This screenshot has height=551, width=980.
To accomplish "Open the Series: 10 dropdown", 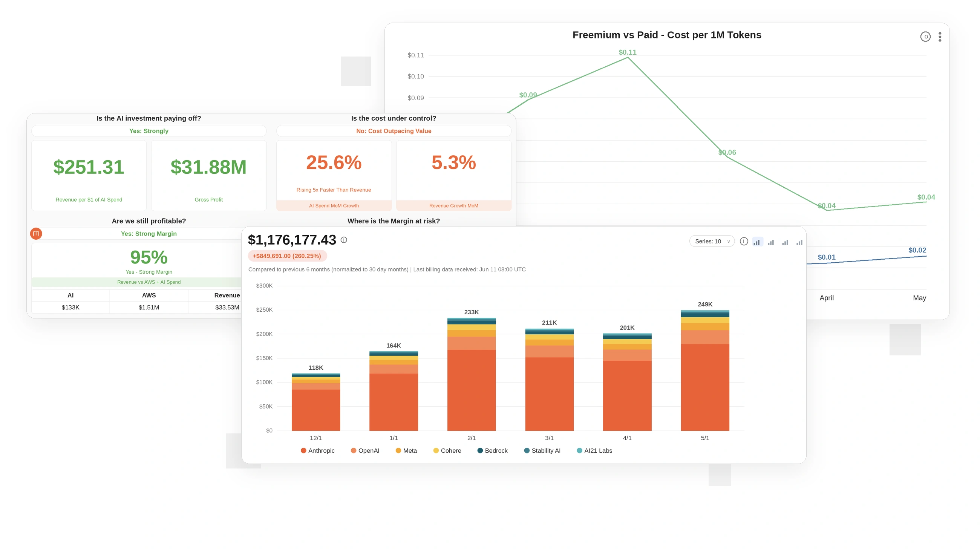I will point(711,241).
